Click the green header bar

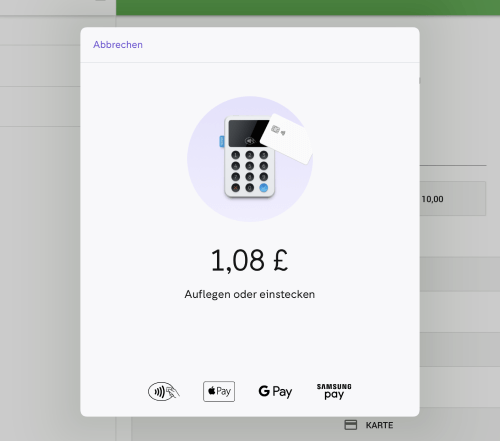[308, 7]
